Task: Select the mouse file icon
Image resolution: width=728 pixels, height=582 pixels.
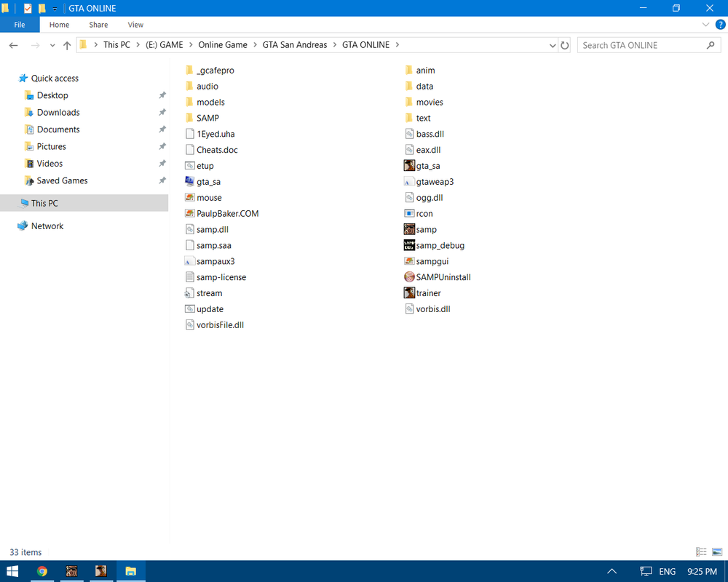Action: click(189, 197)
